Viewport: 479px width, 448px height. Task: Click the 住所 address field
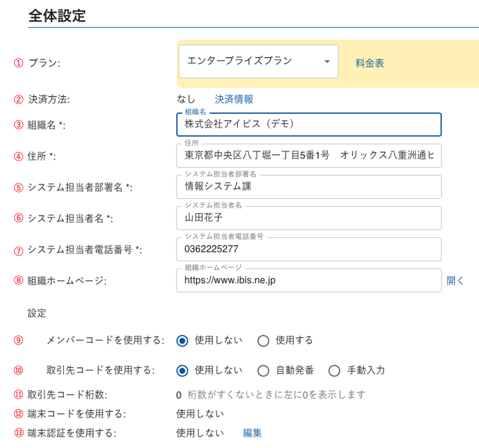point(308,155)
